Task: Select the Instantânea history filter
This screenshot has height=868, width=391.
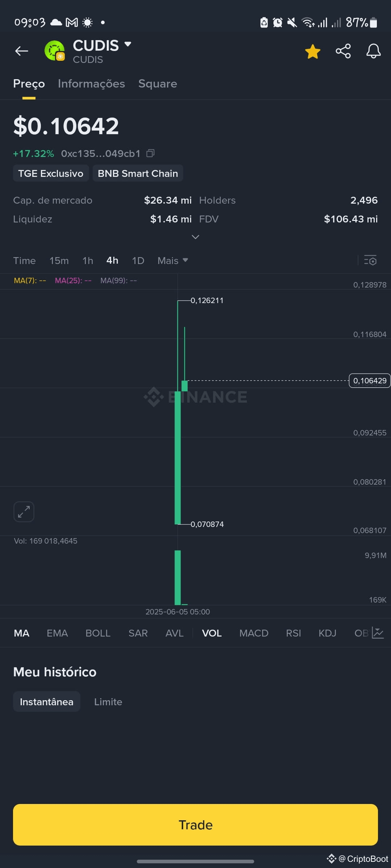Action: coord(47,702)
